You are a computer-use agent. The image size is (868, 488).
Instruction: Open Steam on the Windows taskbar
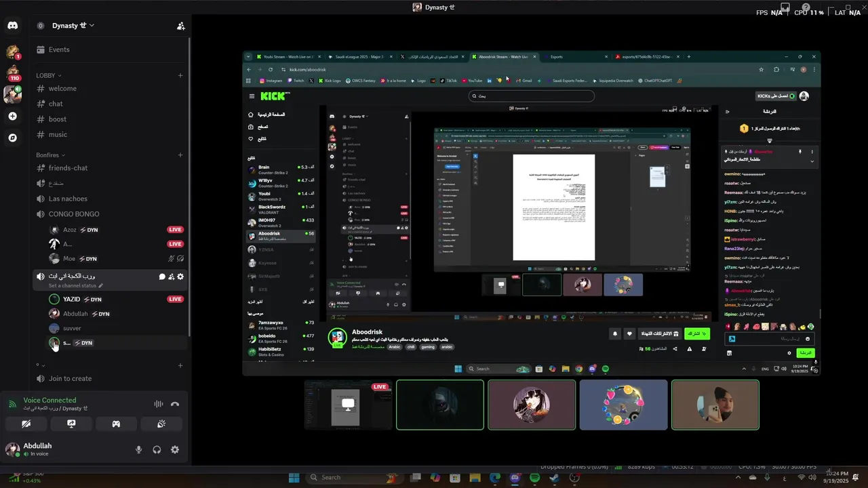click(x=554, y=478)
